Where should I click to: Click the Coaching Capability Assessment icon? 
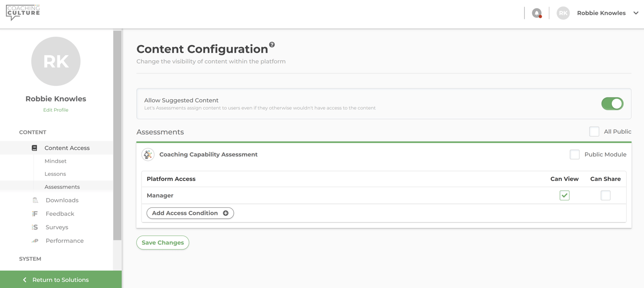tap(148, 155)
